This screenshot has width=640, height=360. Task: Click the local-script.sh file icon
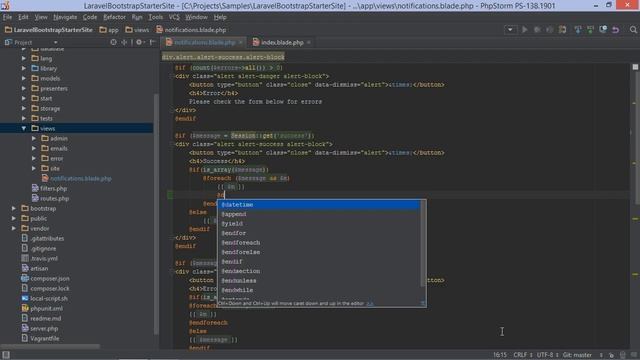25,298
